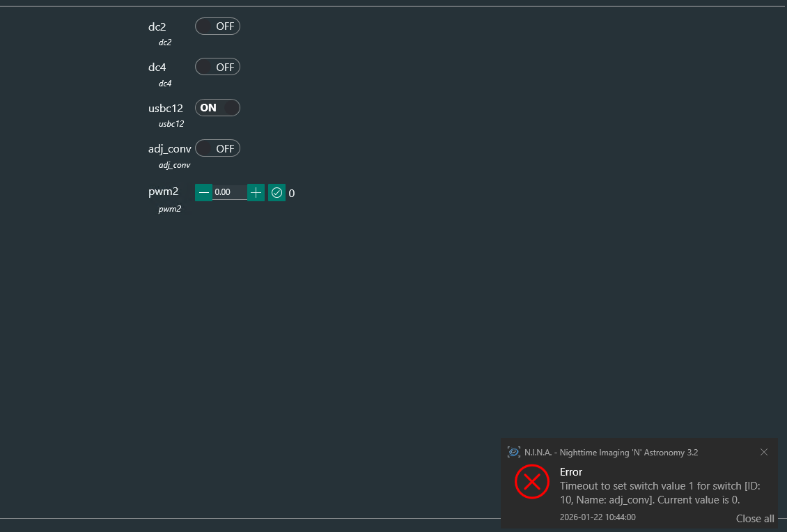
Task: Enable the adj_conv switch
Action: pyautogui.click(x=217, y=148)
